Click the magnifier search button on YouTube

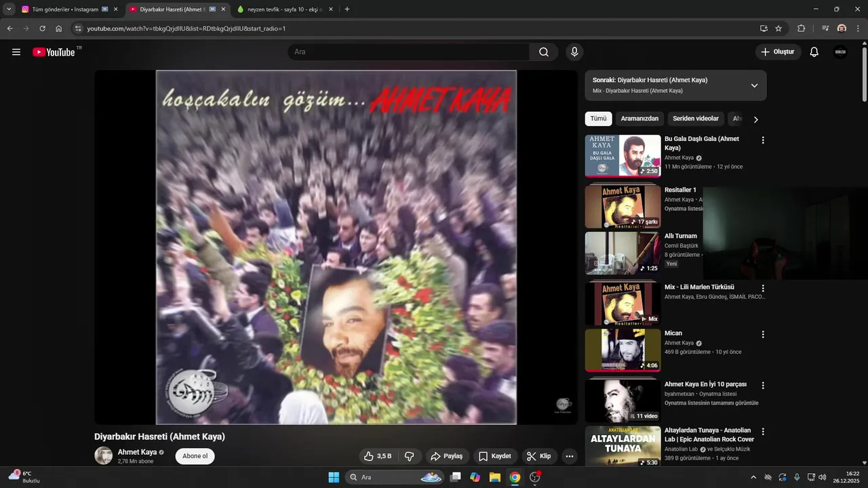(544, 52)
